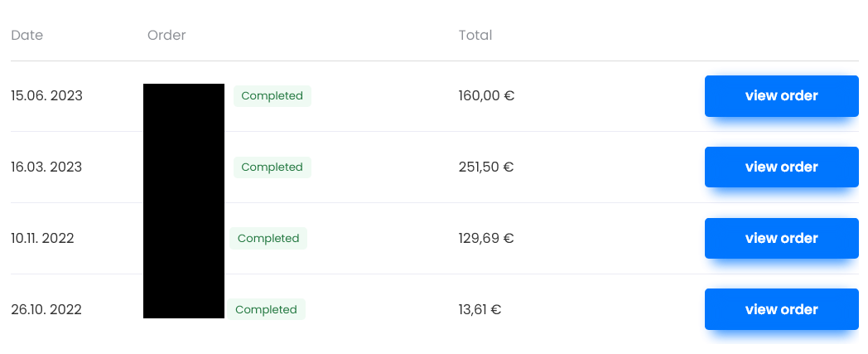Click the Total column header
This screenshot has height=354, width=868.
click(x=475, y=35)
